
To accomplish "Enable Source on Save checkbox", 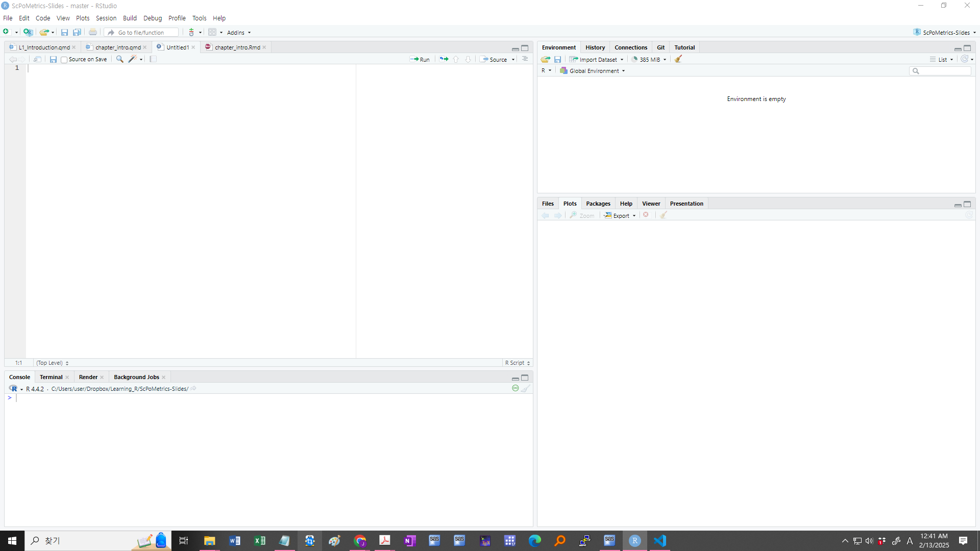I will click(64, 60).
